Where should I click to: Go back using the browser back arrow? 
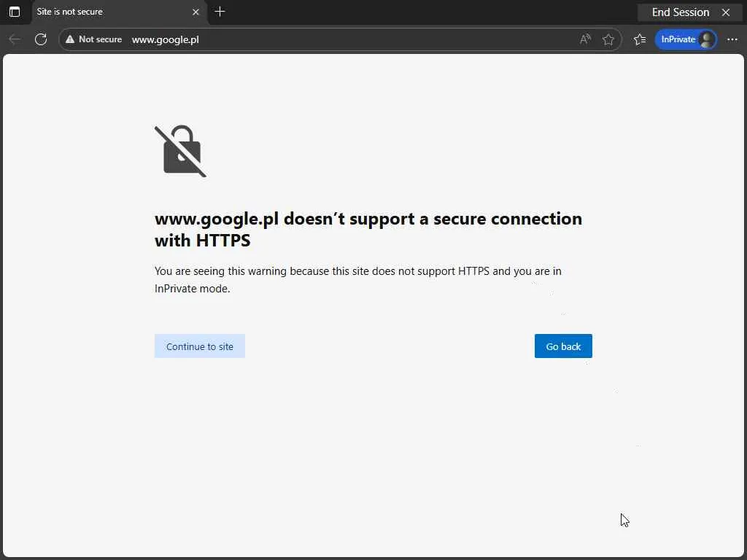(15, 39)
